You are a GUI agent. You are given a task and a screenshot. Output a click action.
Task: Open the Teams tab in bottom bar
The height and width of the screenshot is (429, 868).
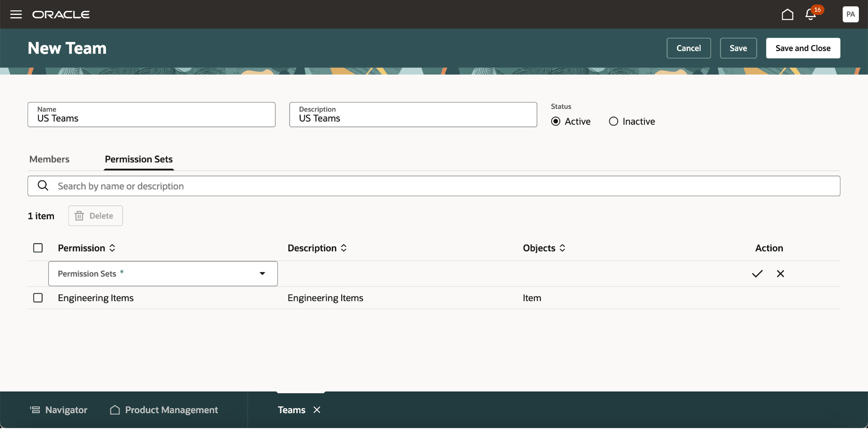(292, 410)
